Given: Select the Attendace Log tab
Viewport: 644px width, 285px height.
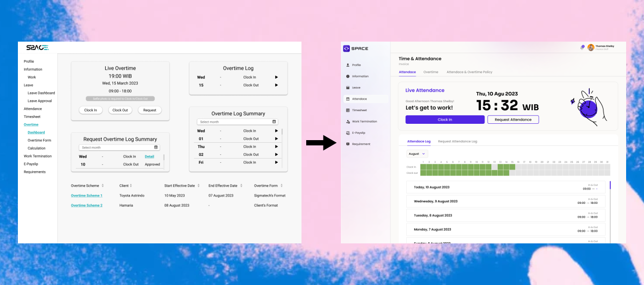Looking at the screenshot, I should 419,142.
